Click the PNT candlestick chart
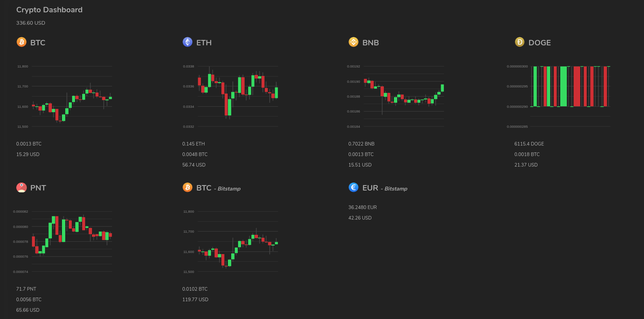The width and height of the screenshot is (644, 319). click(x=63, y=242)
